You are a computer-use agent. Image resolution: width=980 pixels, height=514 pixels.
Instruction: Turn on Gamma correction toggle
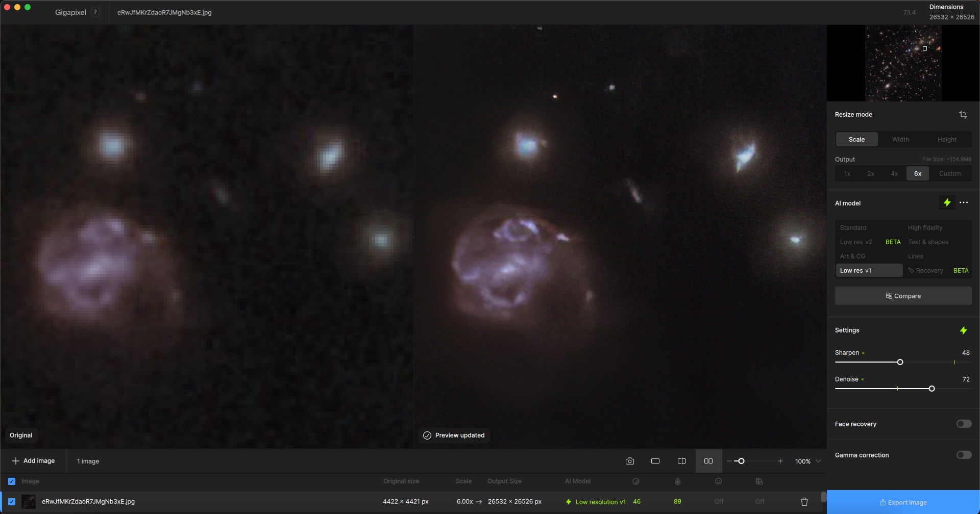point(963,455)
